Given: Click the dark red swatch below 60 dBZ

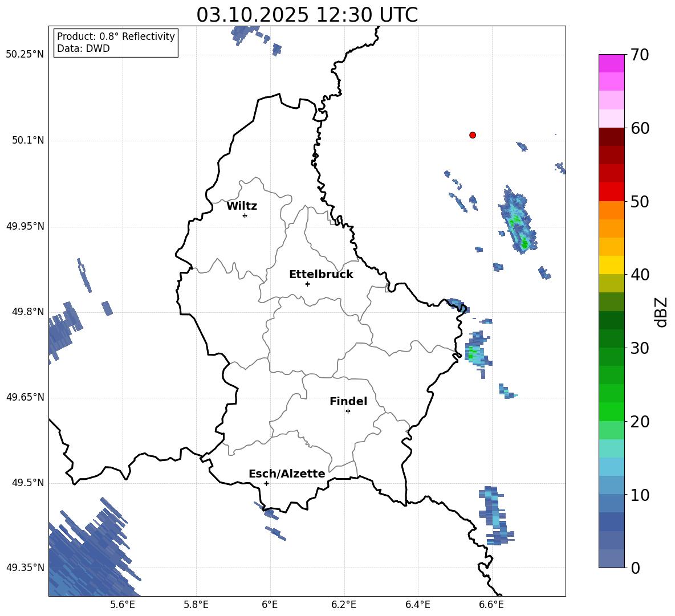Looking at the screenshot, I should tap(611, 137).
